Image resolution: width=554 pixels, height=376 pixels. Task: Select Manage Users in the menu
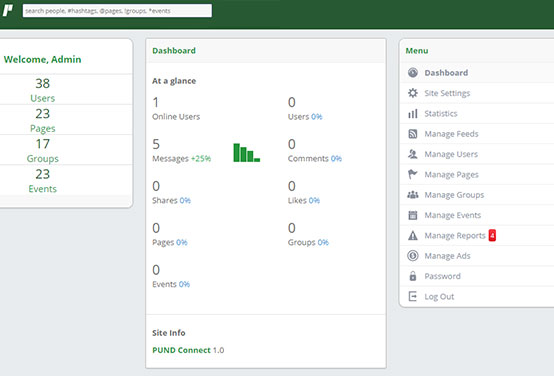(x=451, y=154)
